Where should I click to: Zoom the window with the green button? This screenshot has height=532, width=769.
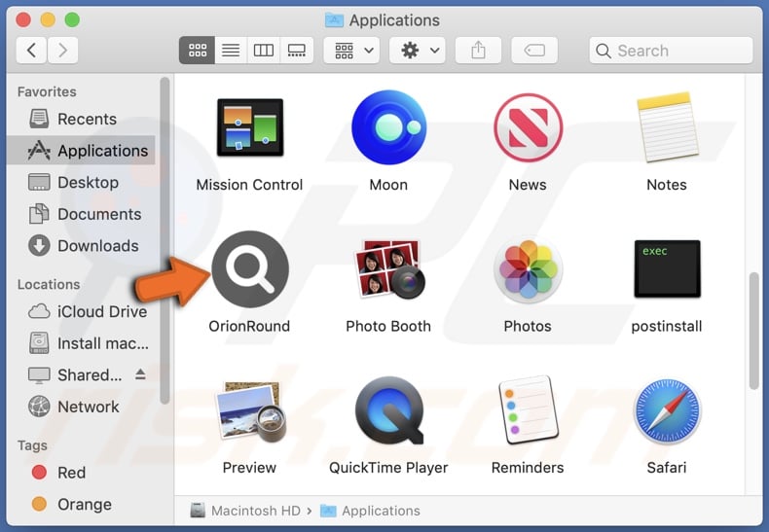tap(72, 20)
